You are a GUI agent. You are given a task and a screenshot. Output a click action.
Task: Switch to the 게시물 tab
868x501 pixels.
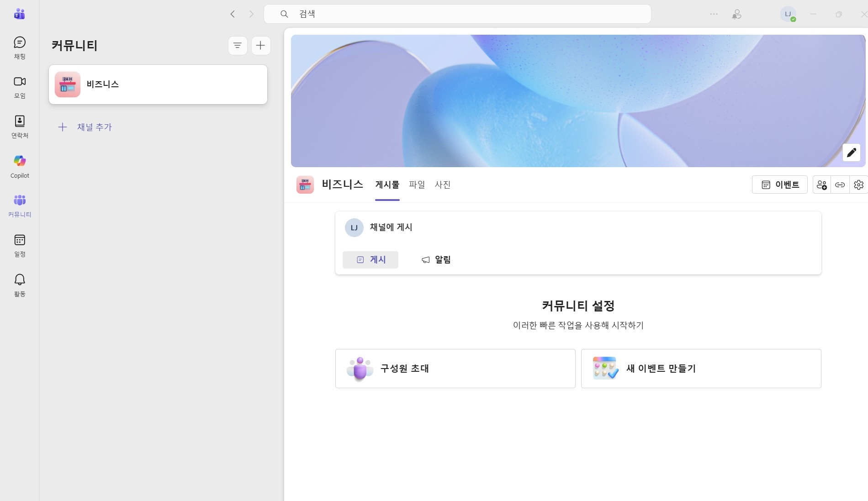click(x=387, y=185)
